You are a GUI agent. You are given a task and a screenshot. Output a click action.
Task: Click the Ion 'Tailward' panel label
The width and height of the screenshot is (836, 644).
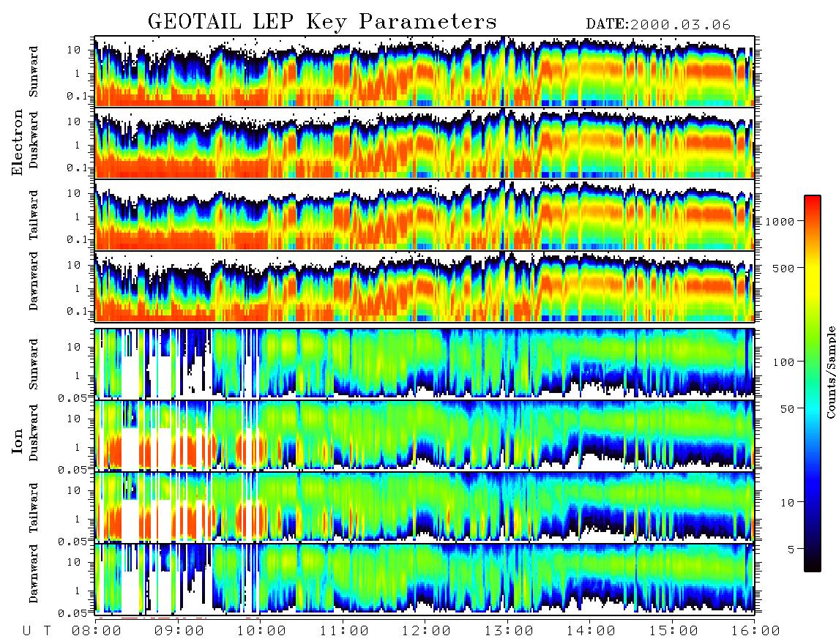pyautogui.click(x=34, y=508)
